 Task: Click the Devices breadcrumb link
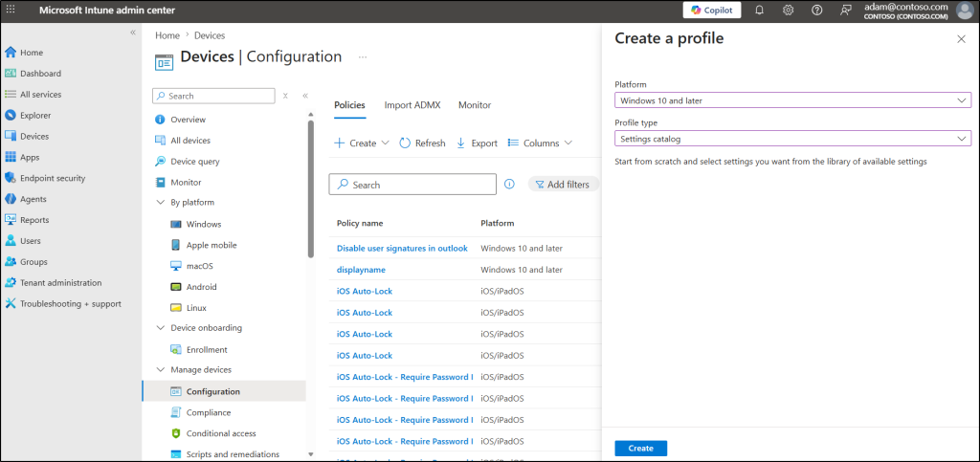(210, 35)
